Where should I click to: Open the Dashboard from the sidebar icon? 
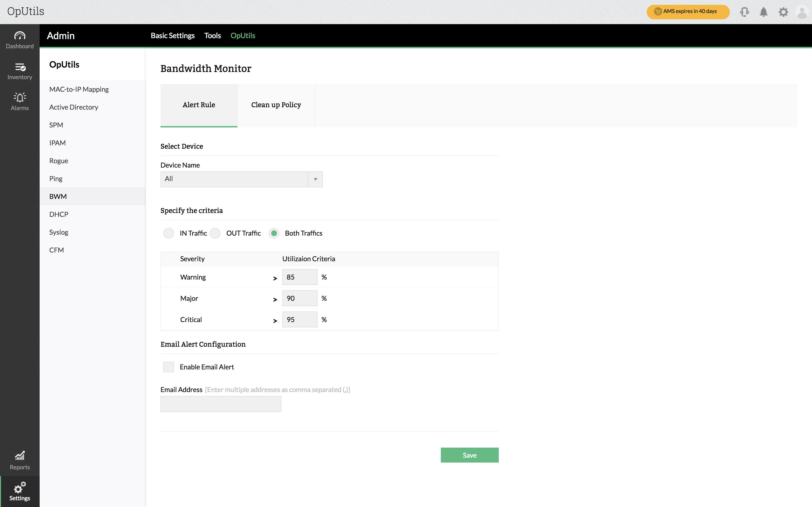[x=20, y=36]
